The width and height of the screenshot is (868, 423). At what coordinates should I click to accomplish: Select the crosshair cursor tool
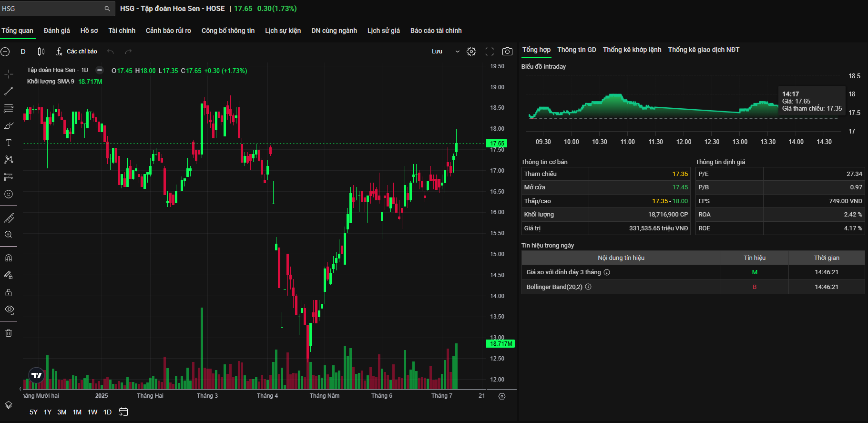click(x=9, y=74)
